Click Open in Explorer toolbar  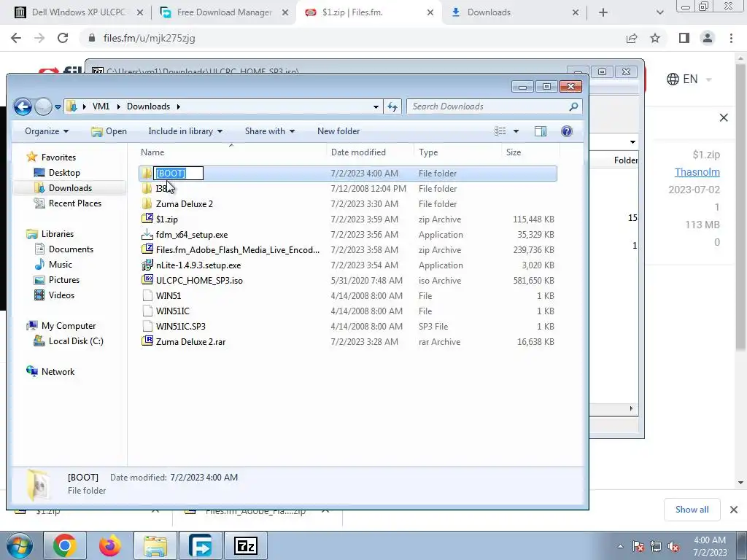click(x=109, y=131)
